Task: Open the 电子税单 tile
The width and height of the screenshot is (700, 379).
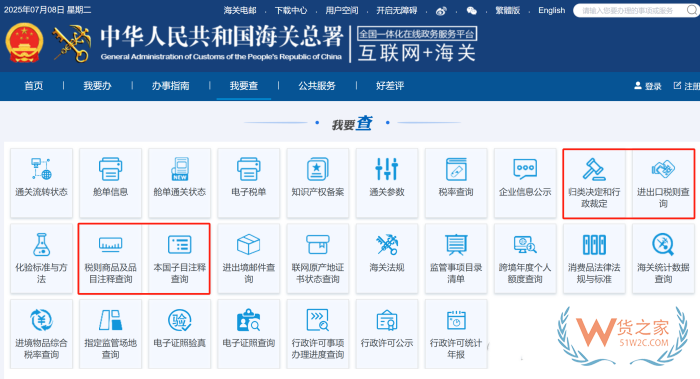Action: point(249,183)
